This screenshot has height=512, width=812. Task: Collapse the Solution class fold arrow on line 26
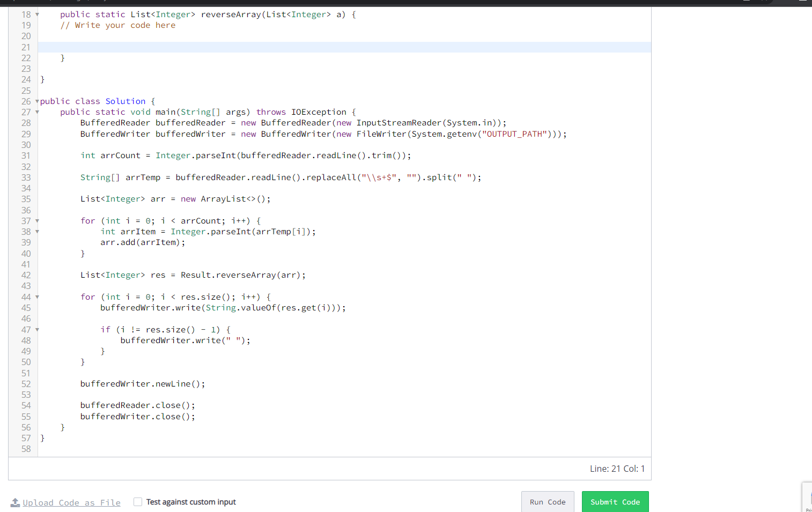36,101
